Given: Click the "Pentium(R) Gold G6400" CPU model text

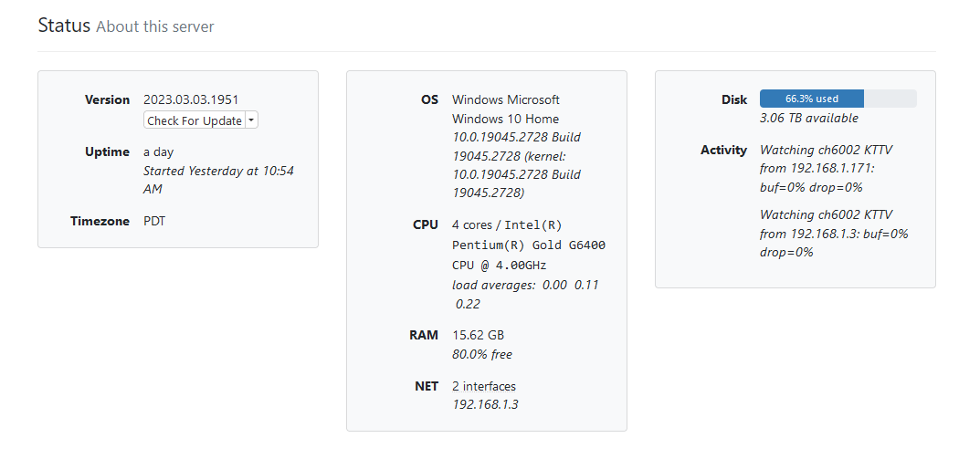Looking at the screenshot, I should point(528,245).
